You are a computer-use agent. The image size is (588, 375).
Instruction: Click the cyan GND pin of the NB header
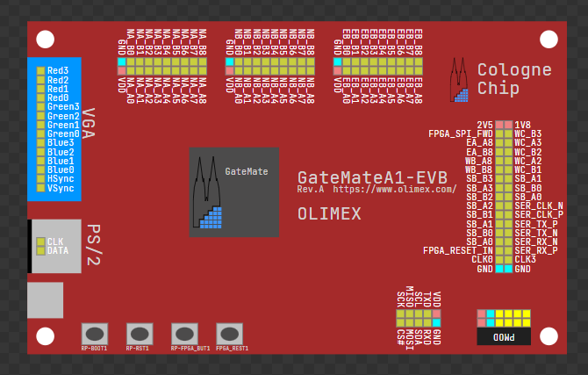click(x=230, y=61)
